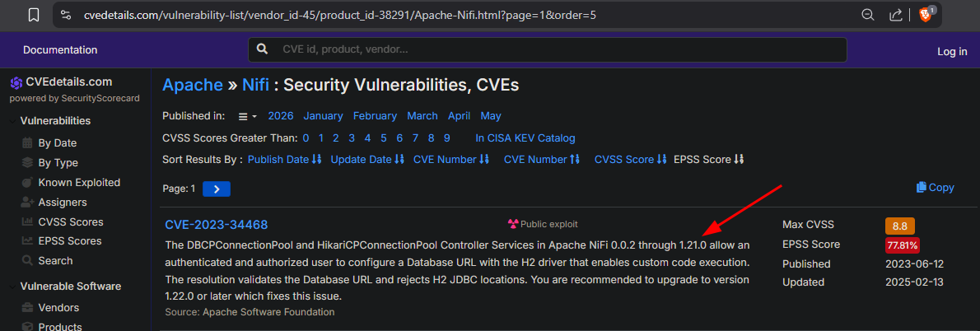Click the browser bookmark icon

click(34, 14)
